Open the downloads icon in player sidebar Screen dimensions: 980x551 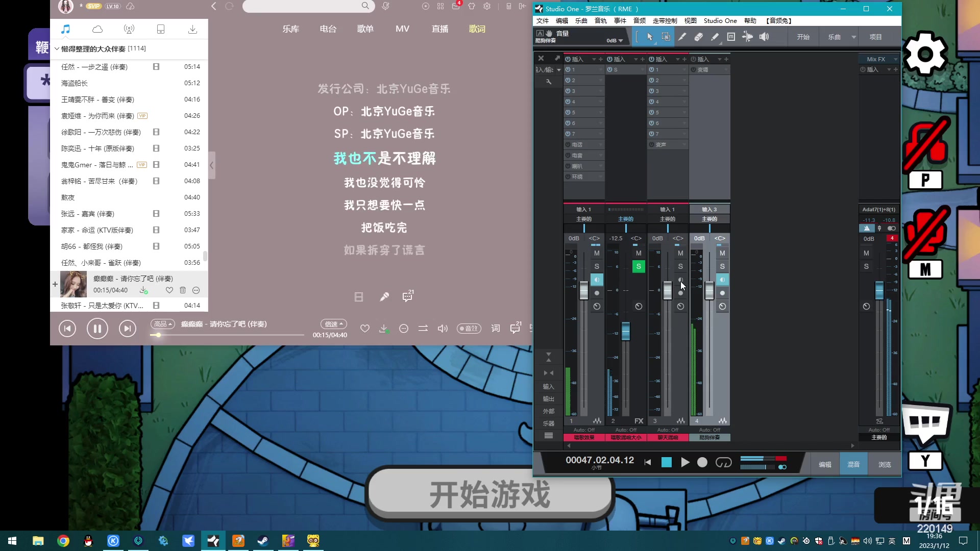pyautogui.click(x=192, y=29)
